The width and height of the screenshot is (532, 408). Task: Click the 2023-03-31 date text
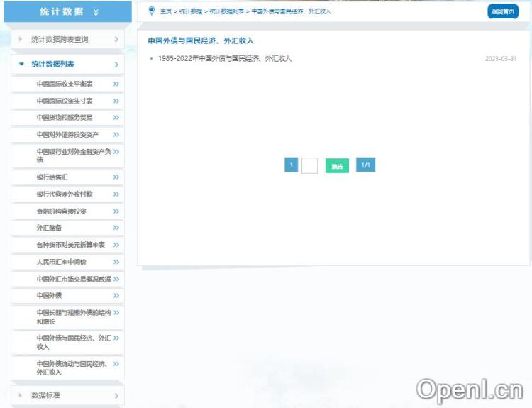tap(501, 59)
